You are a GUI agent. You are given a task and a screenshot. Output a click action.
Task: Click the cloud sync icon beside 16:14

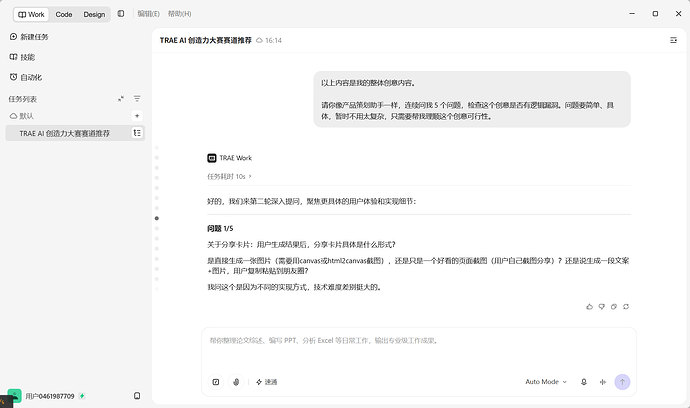(x=260, y=40)
